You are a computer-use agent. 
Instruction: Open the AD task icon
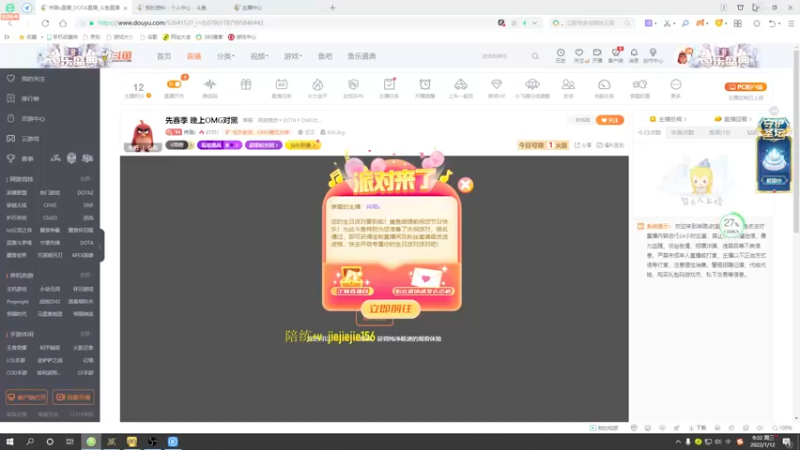click(x=281, y=84)
